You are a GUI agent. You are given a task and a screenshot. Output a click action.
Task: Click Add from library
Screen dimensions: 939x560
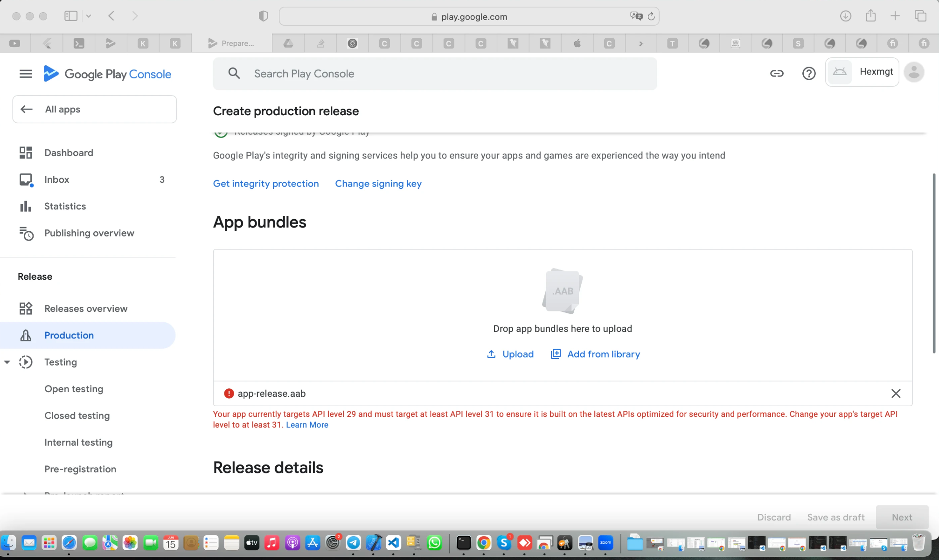pyautogui.click(x=596, y=354)
